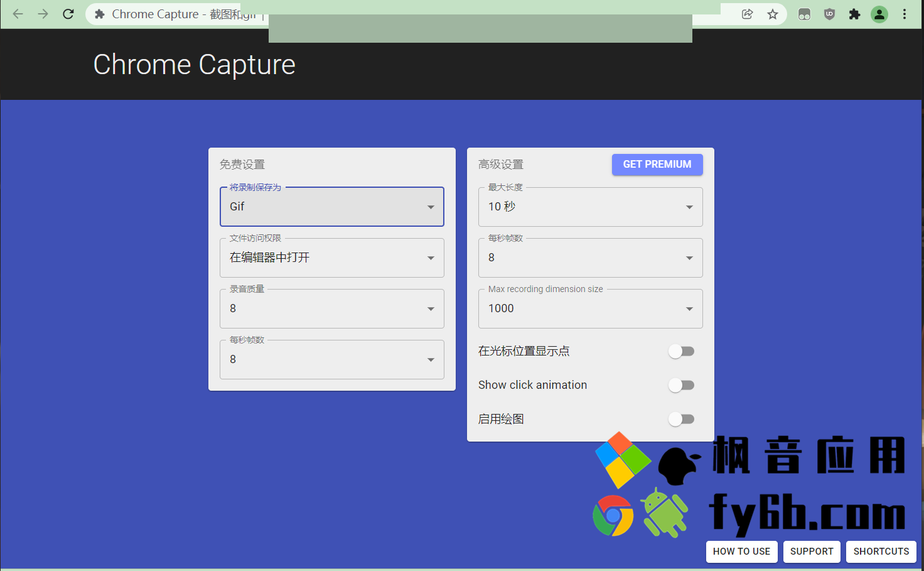
Task: Toggle 在光标位置显示点 switch
Action: (x=681, y=351)
